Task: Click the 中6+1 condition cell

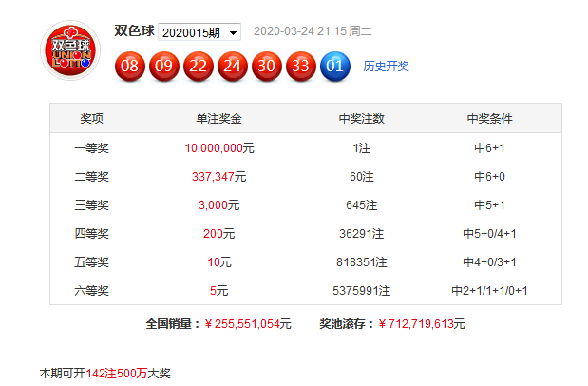Action: click(x=489, y=148)
